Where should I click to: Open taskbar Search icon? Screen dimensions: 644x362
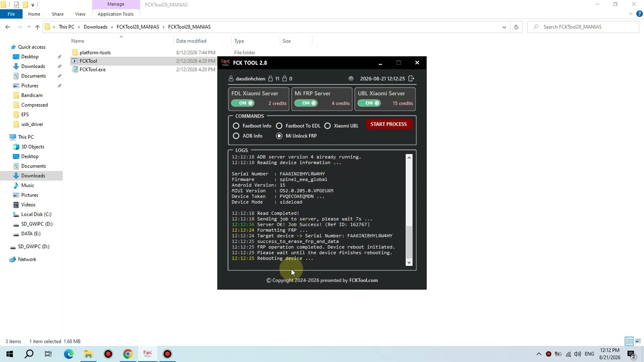(x=29, y=354)
